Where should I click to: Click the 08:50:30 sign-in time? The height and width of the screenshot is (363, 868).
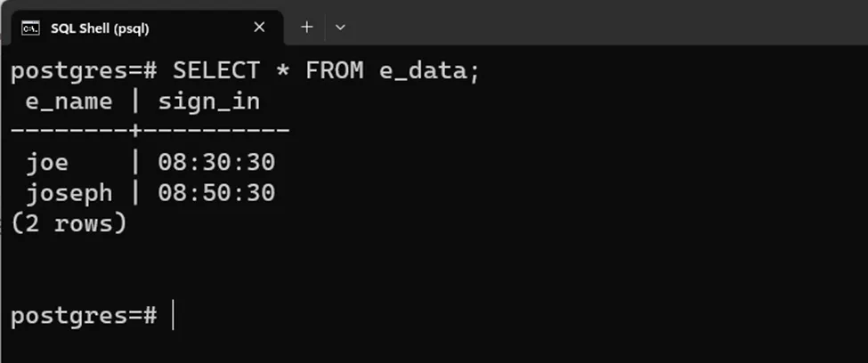click(x=216, y=193)
